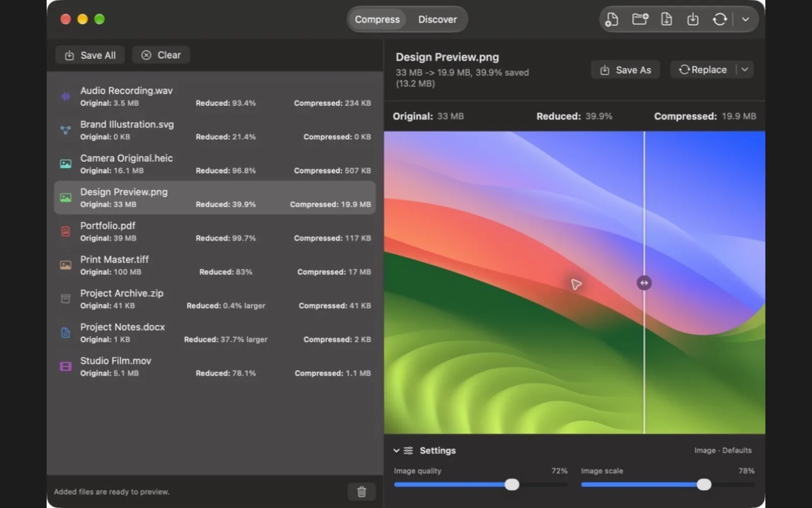Click the Replace button
The image size is (812, 508).
(703, 70)
